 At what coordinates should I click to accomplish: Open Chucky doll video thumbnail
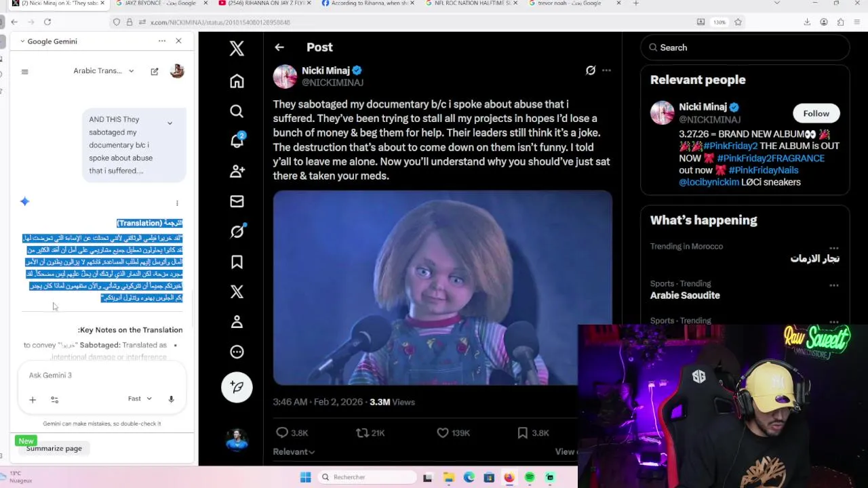tap(442, 288)
